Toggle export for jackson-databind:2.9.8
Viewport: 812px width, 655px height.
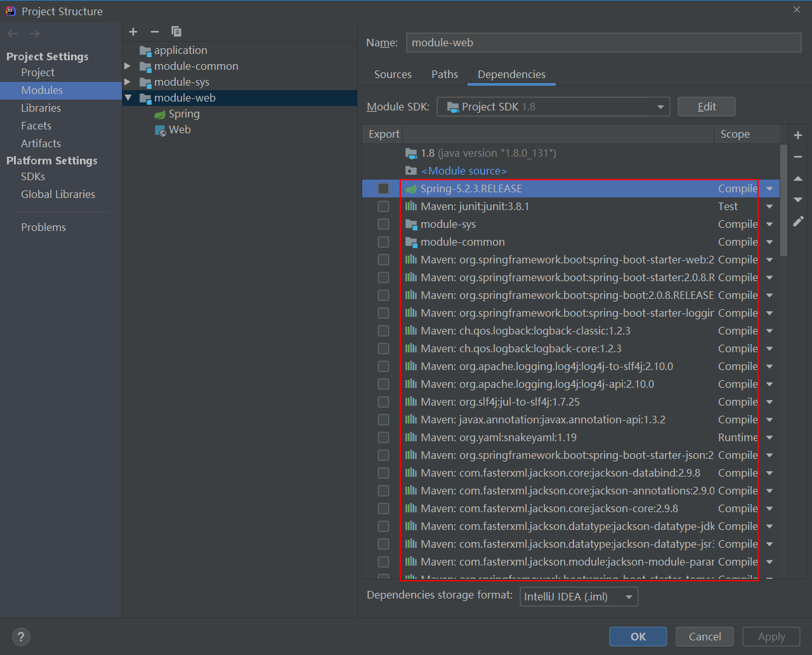(x=383, y=473)
